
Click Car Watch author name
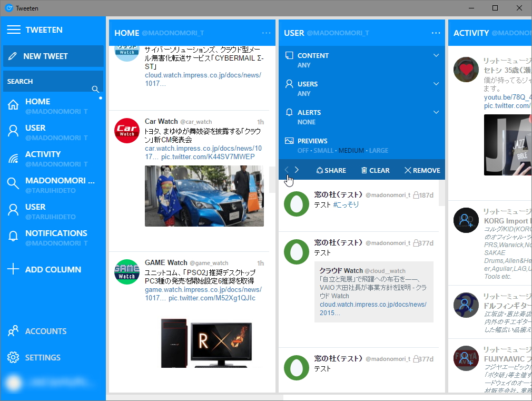[161, 121]
